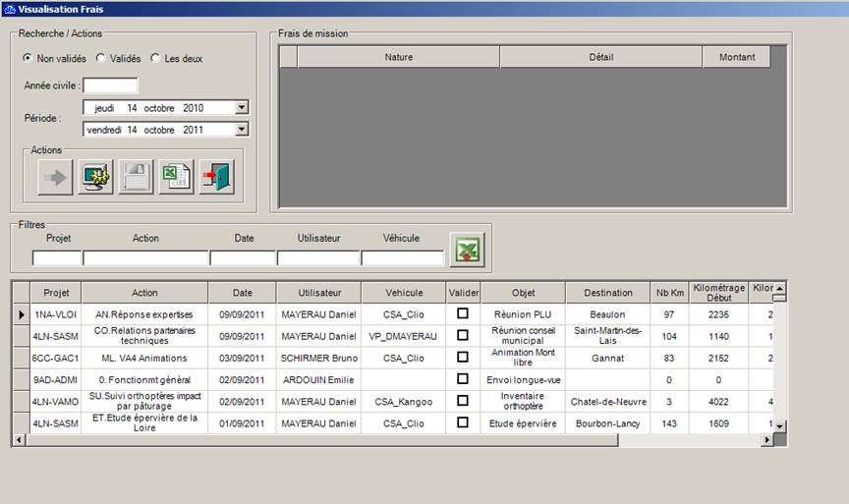849x504 pixels.
Task: Select the "Validés" radio option
Action: click(100, 59)
